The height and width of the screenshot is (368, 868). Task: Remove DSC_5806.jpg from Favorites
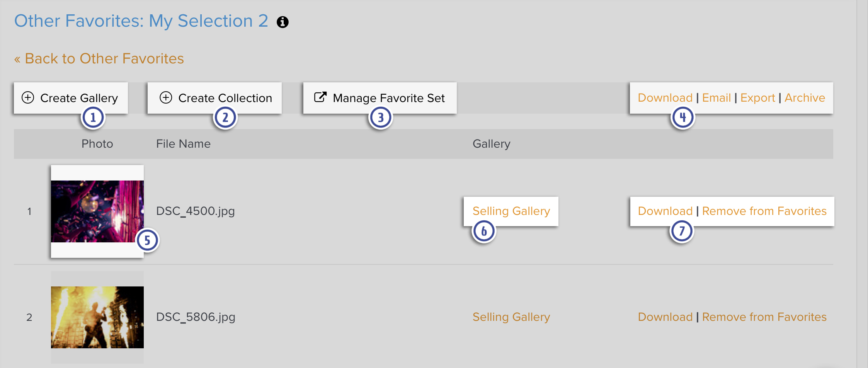tap(764, 317)
